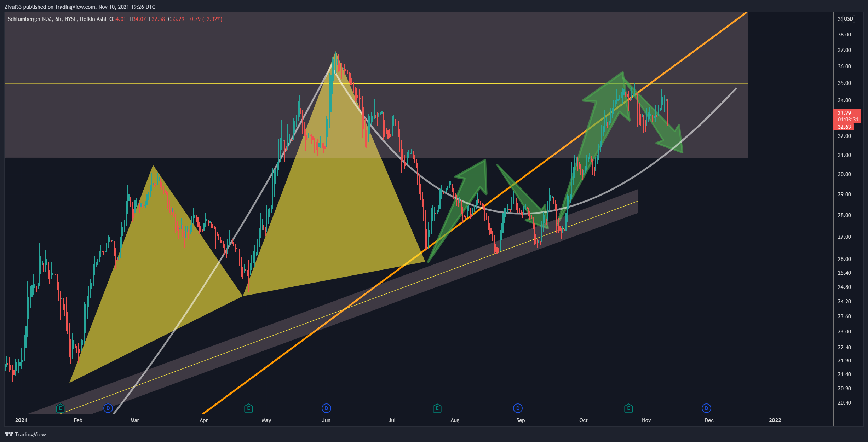The width and height of the screenshot is (868, 442).
Task: Click the Aug time axis label
Action: (455, 420)
